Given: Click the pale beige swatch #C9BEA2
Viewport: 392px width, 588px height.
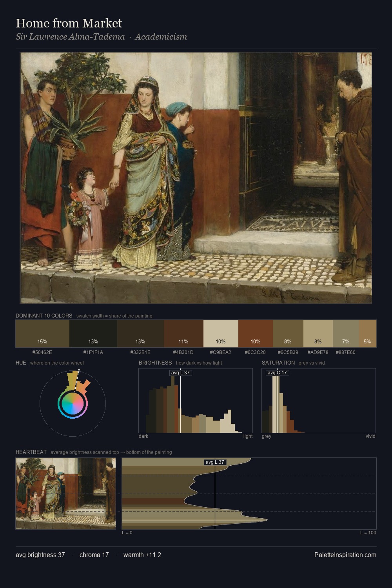Looking at the screenshot, I should (x=221, y=334).
